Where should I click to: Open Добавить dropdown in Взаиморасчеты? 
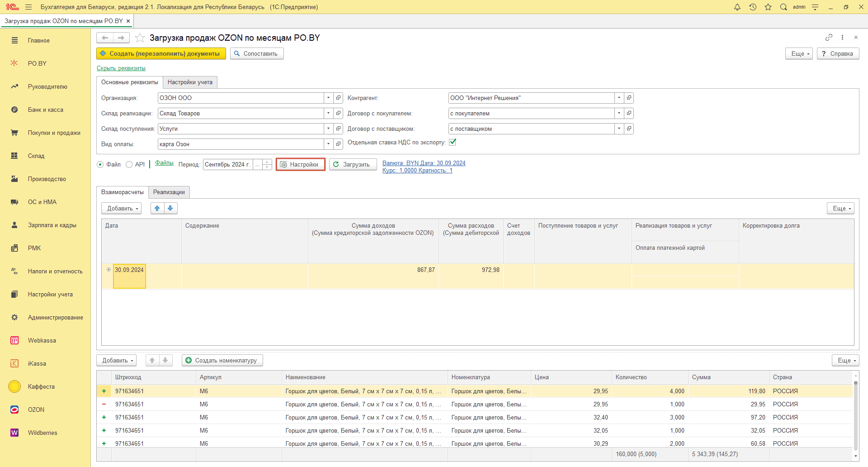tap(122, 208)
